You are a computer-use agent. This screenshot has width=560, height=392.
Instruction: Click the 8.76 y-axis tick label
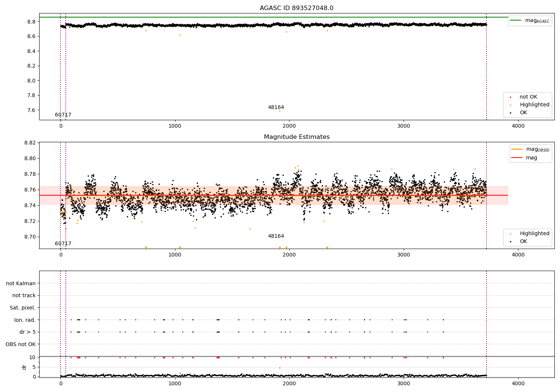30,190
